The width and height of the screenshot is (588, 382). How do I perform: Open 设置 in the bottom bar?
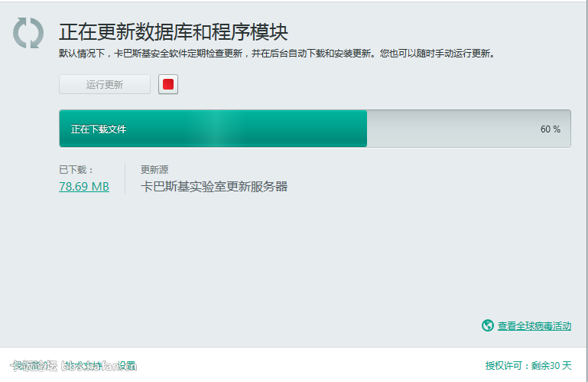(127, 365)
